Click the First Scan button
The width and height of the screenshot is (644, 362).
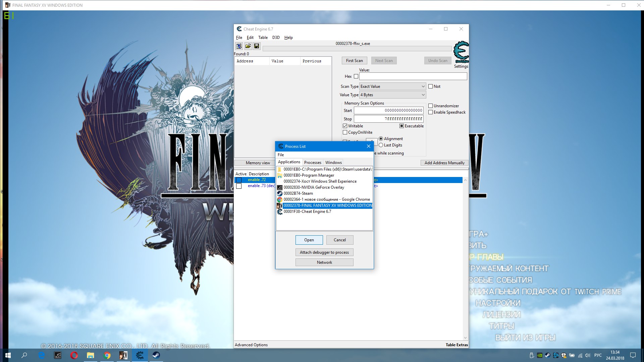point(355,61)
